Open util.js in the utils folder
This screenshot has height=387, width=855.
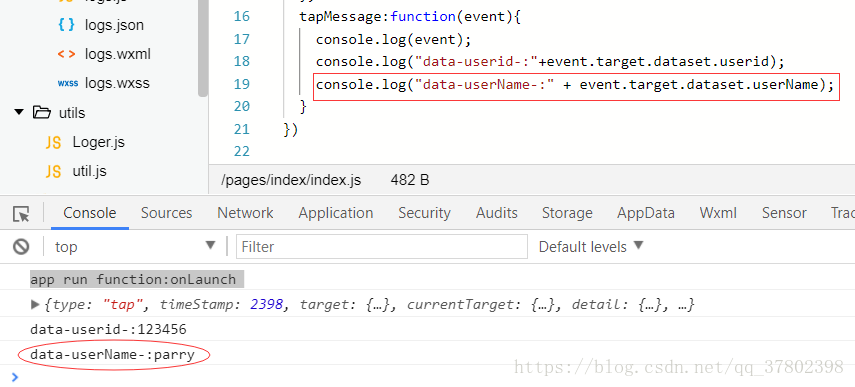tap(89, 172)
